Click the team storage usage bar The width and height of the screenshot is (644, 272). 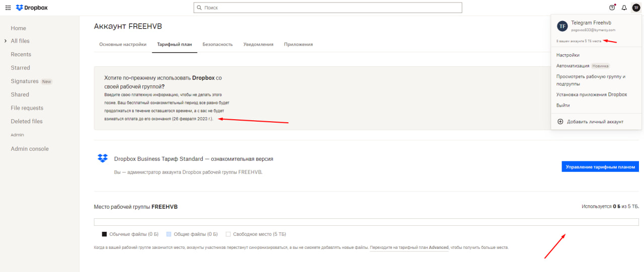click(x=366, y=222)
